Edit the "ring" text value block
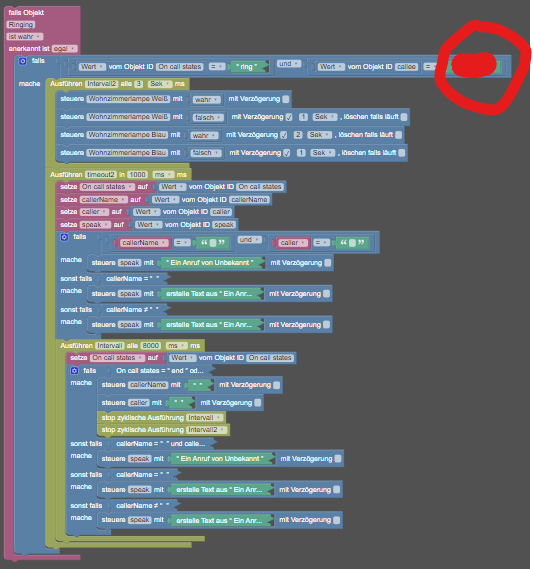This screenshot has height=569, width=533. point(248,67)
